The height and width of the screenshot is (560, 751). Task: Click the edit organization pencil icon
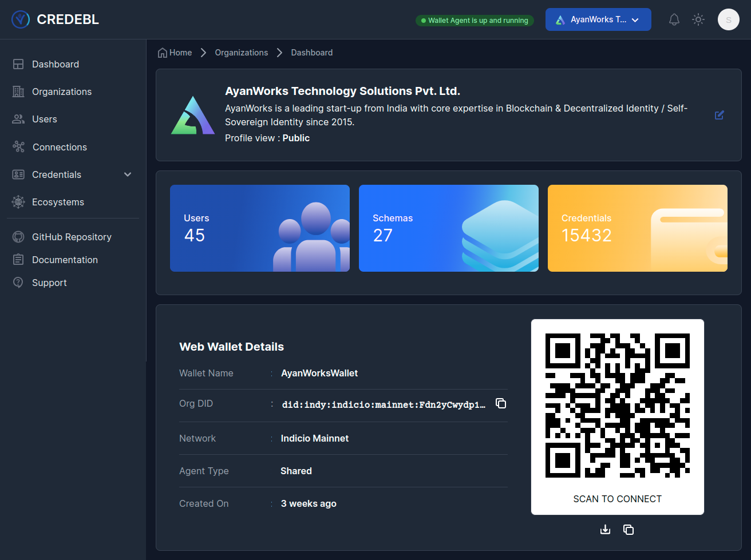pyautogui.click(x=720, y=115)
